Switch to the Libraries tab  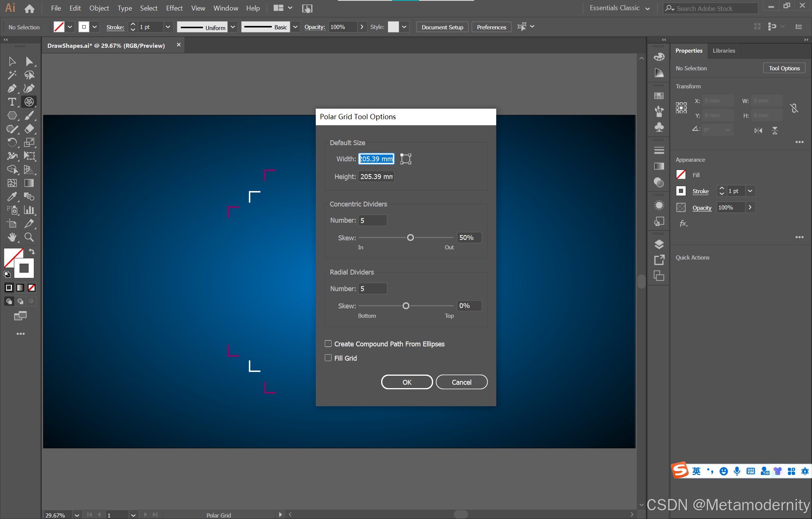(x=724, y=51)
